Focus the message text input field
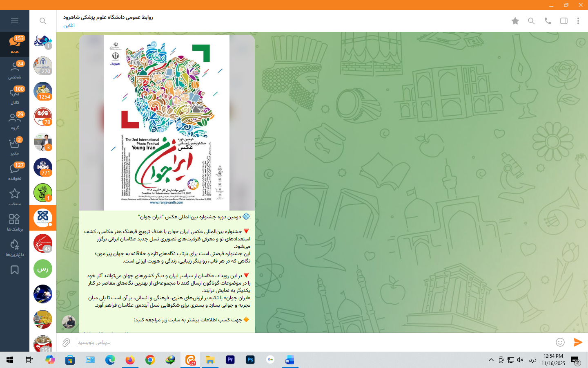Image resolution: width=588 pixels, height=368 pixels. pos(310,342)
